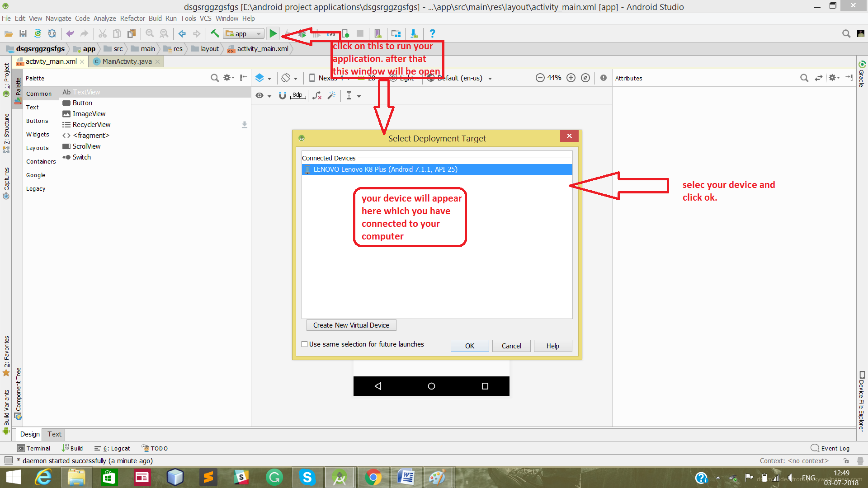The width and height of the screenshot is (868, 488).
Task: Click the Redo arrow icon
Action: click(x=84, y=33)
